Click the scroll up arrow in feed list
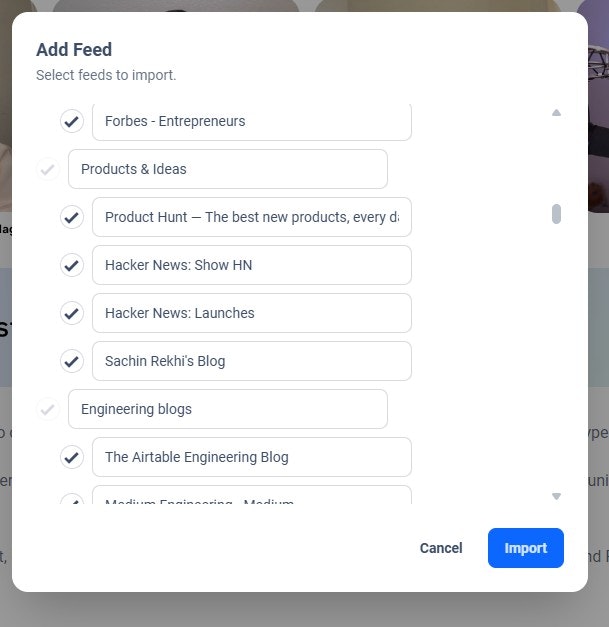This screenshot has height=627, width=609. (556, 113)
